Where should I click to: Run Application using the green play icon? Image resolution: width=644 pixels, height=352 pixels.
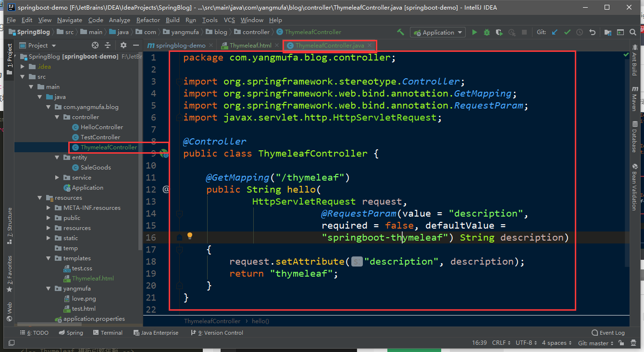474,32
